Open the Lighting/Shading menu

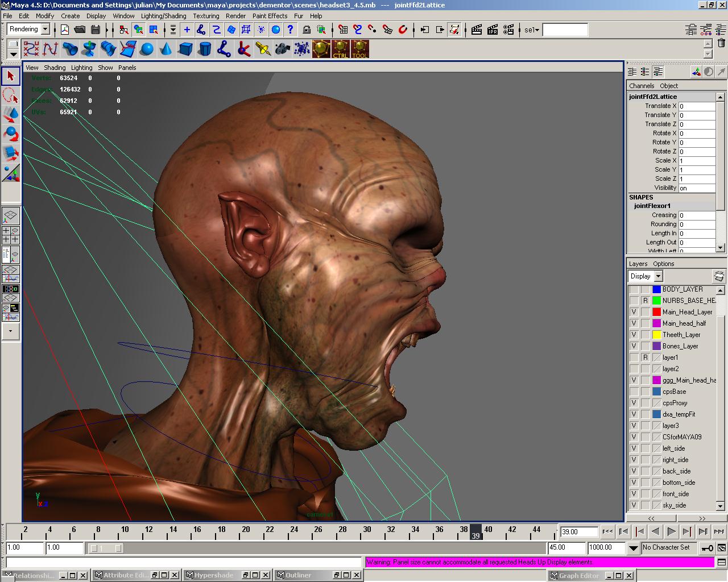(x=163, y=16)
